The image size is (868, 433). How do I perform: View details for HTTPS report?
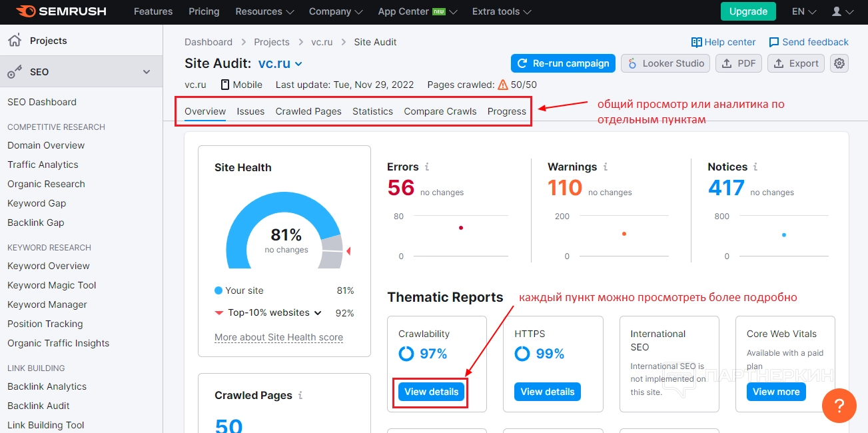tap(548, 392)
